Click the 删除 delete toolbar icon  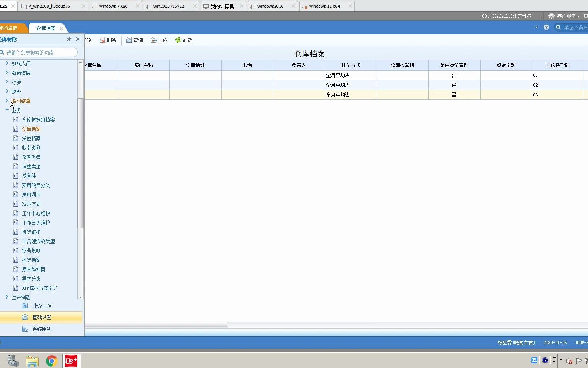coord(102,40)
